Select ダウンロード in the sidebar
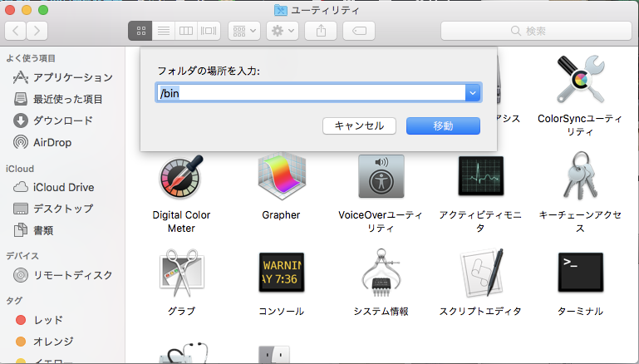The width and height of the screenshot is (639, 364). (x=53, y=121)
